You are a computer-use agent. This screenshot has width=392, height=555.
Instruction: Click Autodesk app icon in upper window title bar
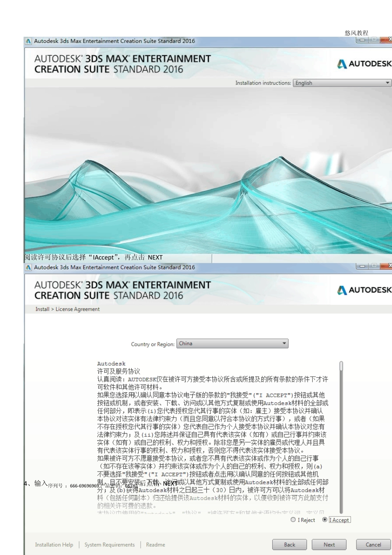[x=28, y=41]
